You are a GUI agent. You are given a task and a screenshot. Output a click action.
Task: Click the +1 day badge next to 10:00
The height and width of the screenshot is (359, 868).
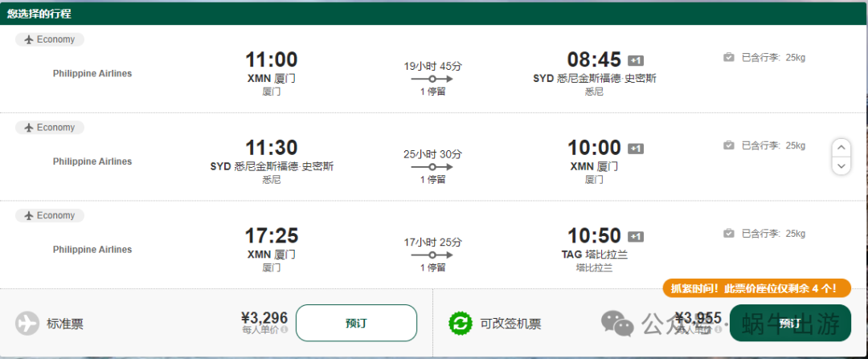[x=636, y=149]
